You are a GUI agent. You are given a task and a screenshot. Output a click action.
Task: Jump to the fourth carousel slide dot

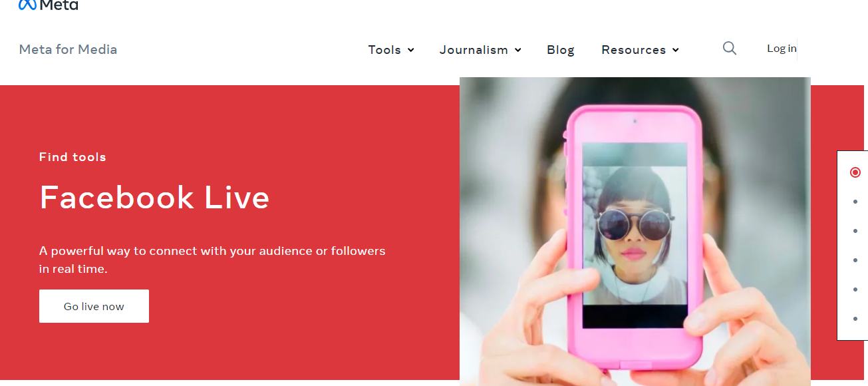(x=855, y=260)
